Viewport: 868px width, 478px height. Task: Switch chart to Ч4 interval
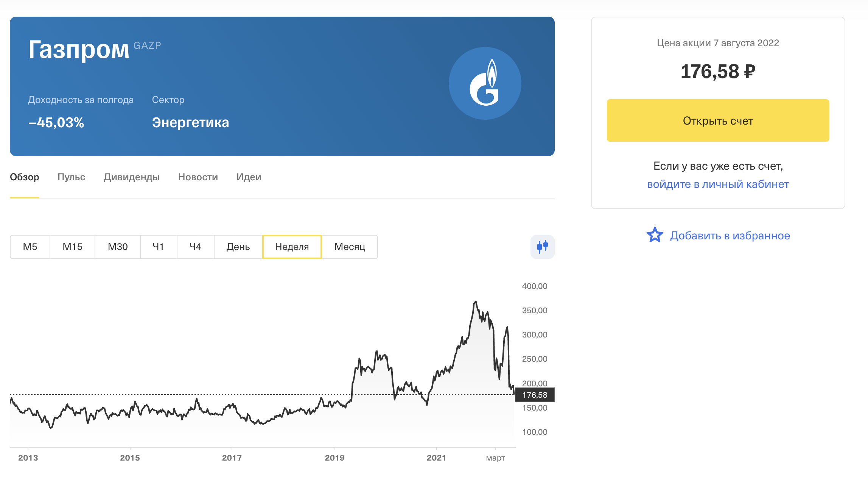point(195,247)
